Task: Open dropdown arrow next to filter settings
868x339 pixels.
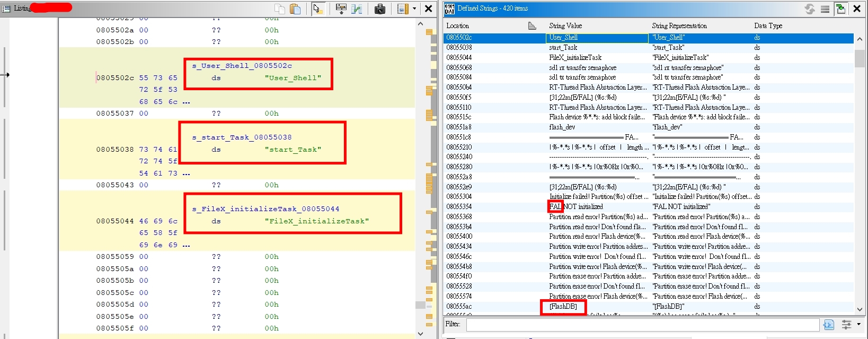Action: point(858,324)
